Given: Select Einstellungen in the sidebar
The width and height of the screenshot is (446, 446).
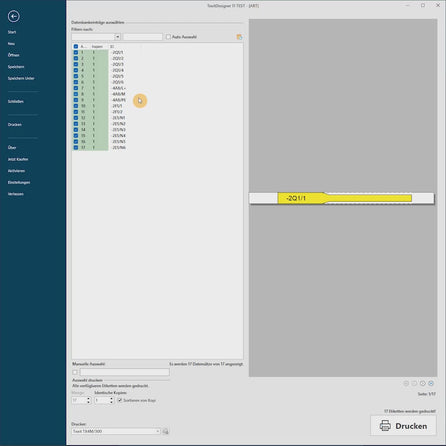Looking at the screenshot, I should tap(19, 182).
